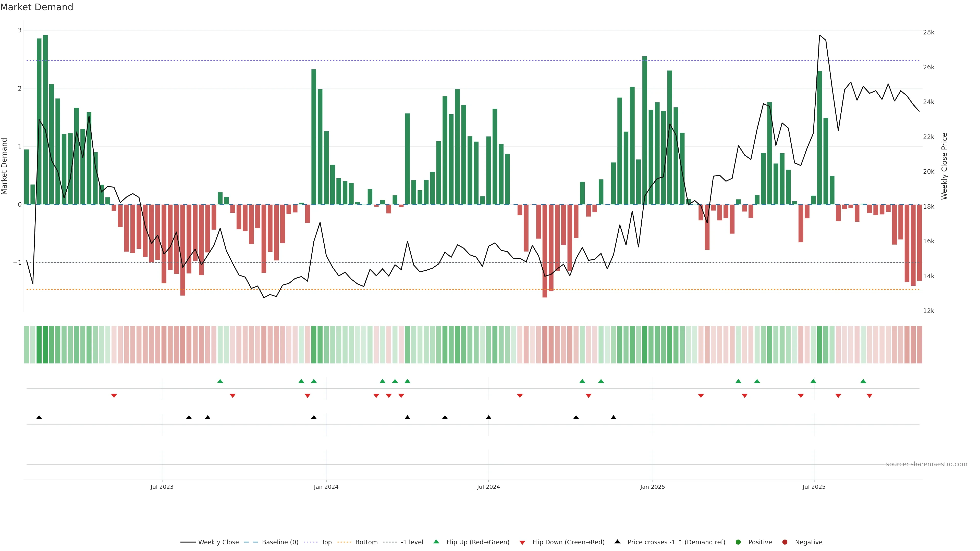Click the green Positive circle legend icon
980x551 pixels.
[738, 542]
